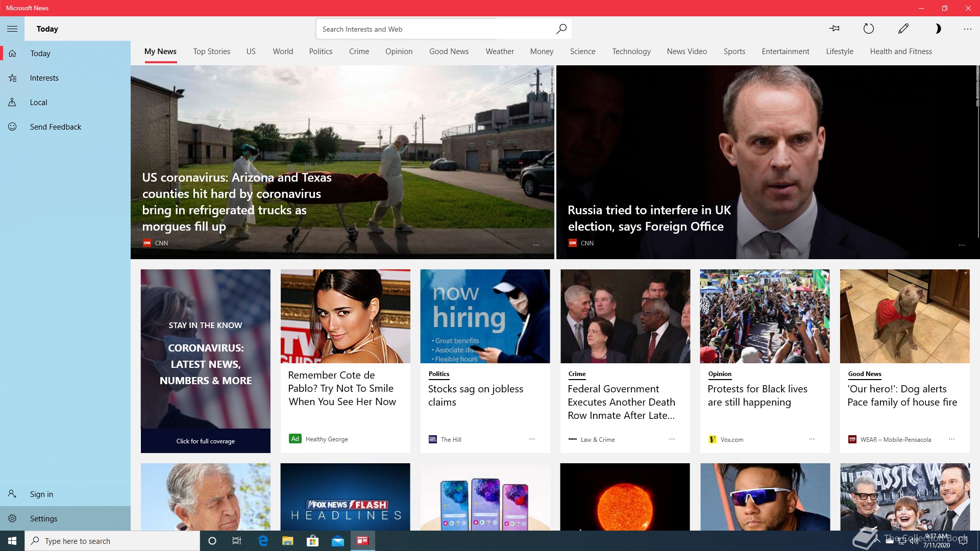Open Microsoft Store from taskbar
This screenshot has height=551, width=980.
tap(312, 541)
